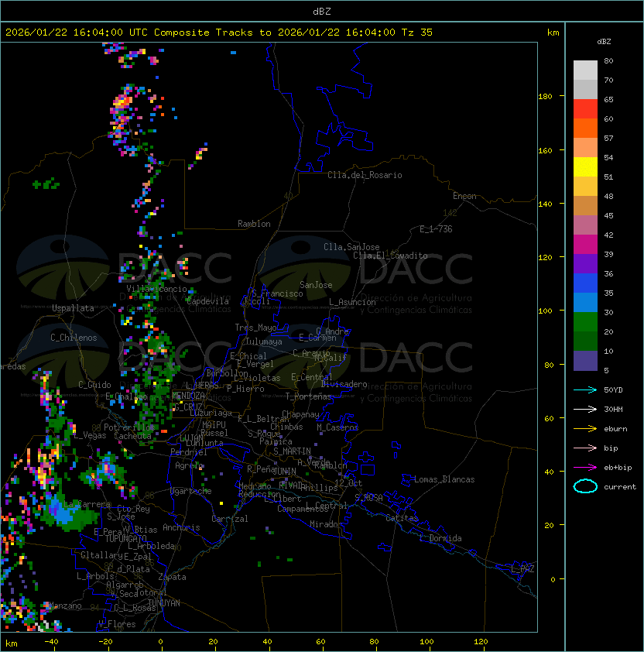Click the 'Capdevila' map label

click(207, 301)
